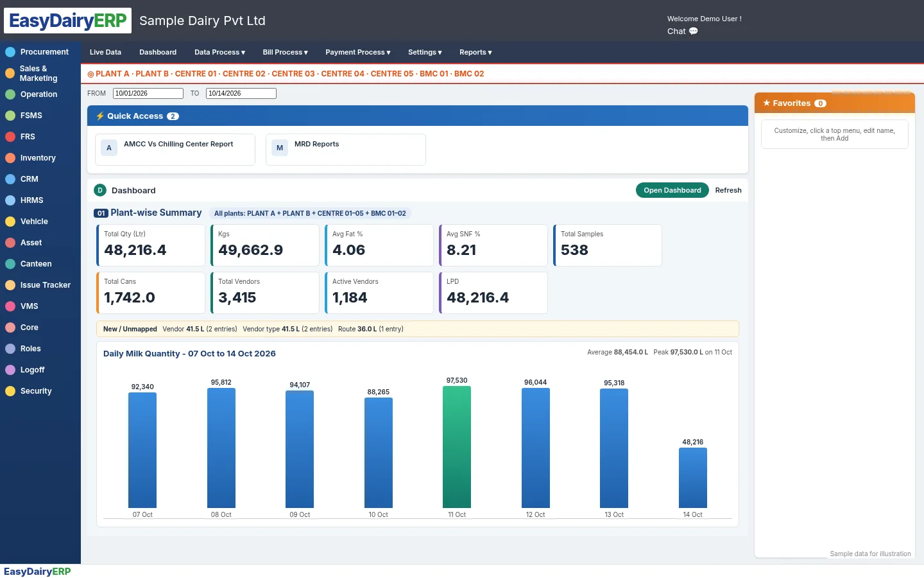Expand the Data Process dropdown menu
The width and height of the screenshot is (924, 578).
(x=220, y=53)
